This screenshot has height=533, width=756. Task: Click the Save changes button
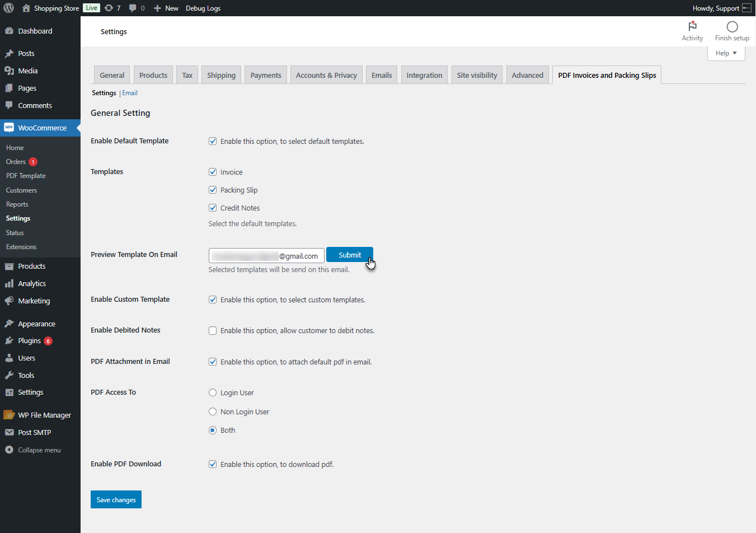[116, 499]
